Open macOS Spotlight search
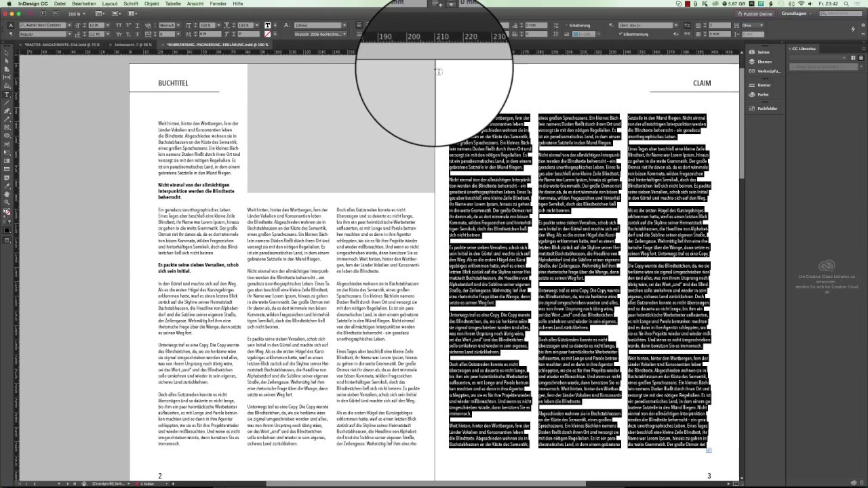This screenshot has width=868, height=488. tap(846, 4)
